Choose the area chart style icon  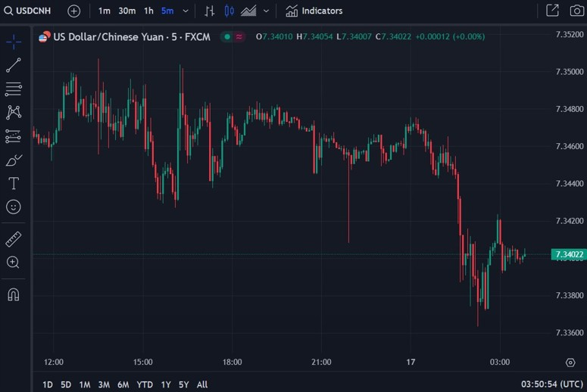(x=248, y=11)
